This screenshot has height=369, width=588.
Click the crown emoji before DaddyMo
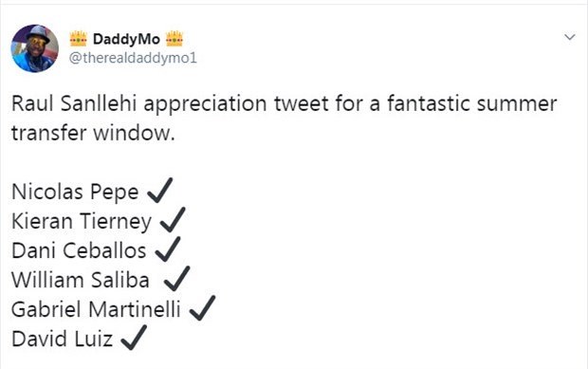(79, 39)
